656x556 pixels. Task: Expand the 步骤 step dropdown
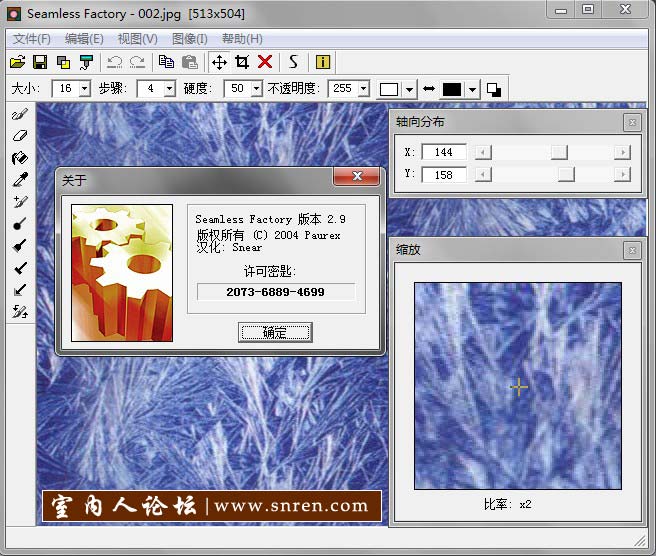pyautogui.click(x=169, y=89)
